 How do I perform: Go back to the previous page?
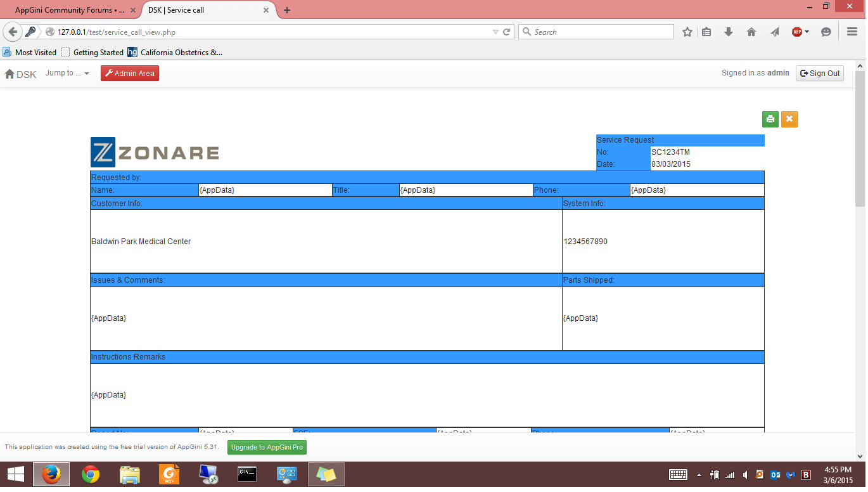pyautogui.click(x=13, y=32)
